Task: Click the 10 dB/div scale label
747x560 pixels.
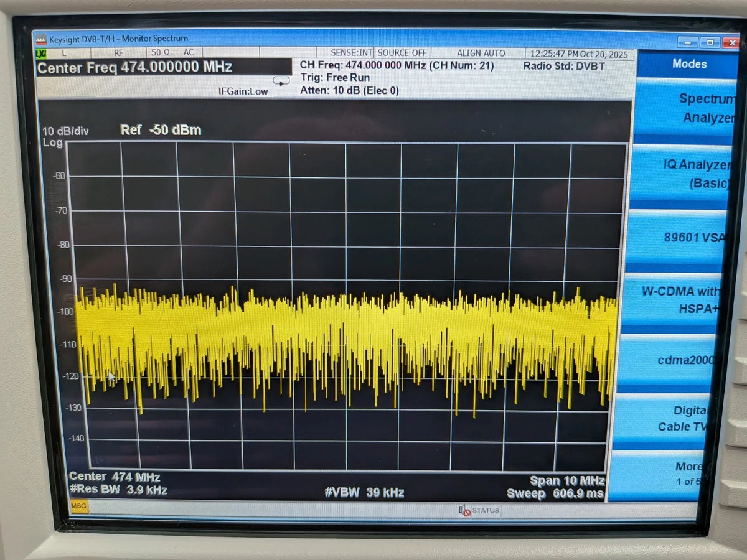Action: coord(65,131)
